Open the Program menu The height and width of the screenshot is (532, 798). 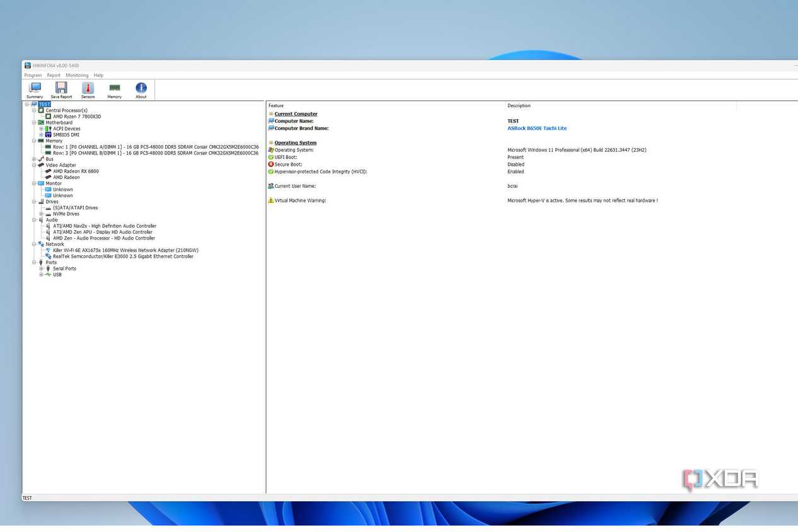point(33,75)
